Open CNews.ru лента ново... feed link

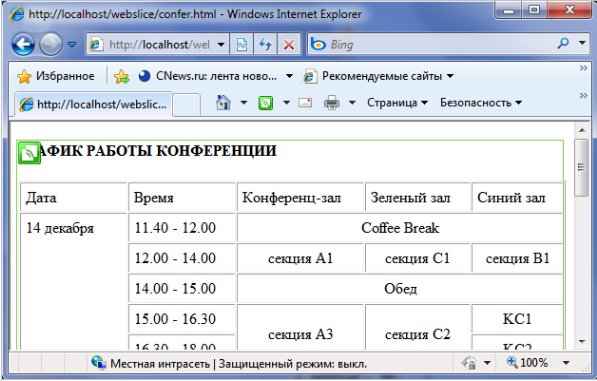coord(208,76)
